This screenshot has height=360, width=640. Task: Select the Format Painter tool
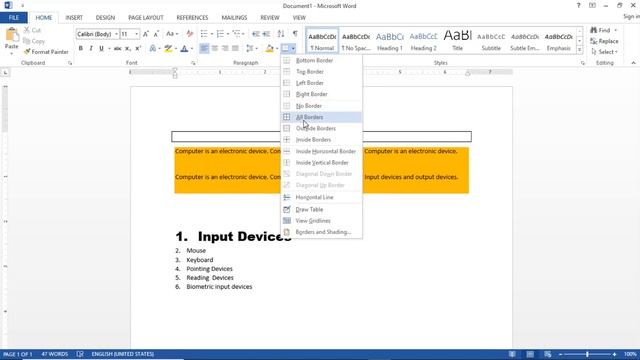click(x=46, y=52)
